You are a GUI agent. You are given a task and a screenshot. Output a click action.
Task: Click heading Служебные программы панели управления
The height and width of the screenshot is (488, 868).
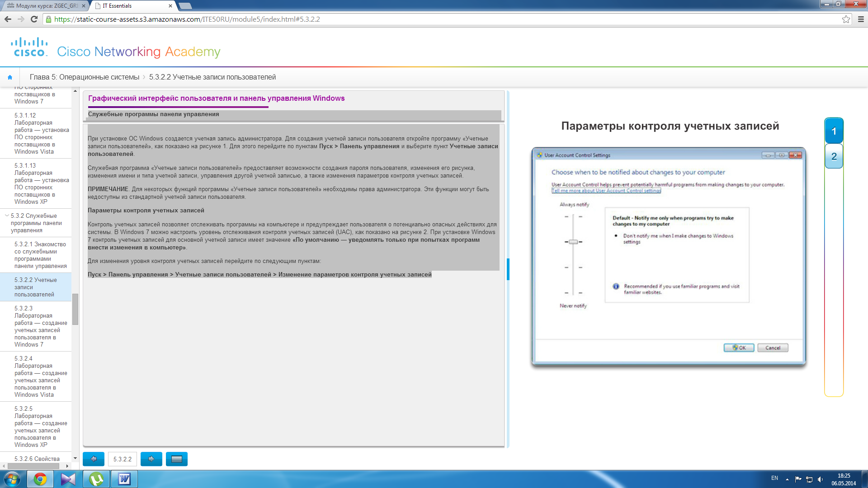[x=153, y=114]
